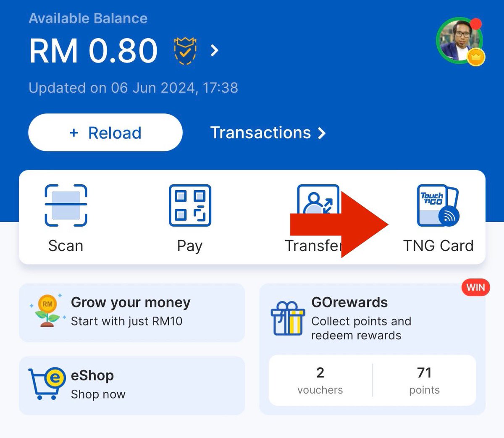Tap the Updated on 06 Jun 2024 text

[x=133, y=88]
